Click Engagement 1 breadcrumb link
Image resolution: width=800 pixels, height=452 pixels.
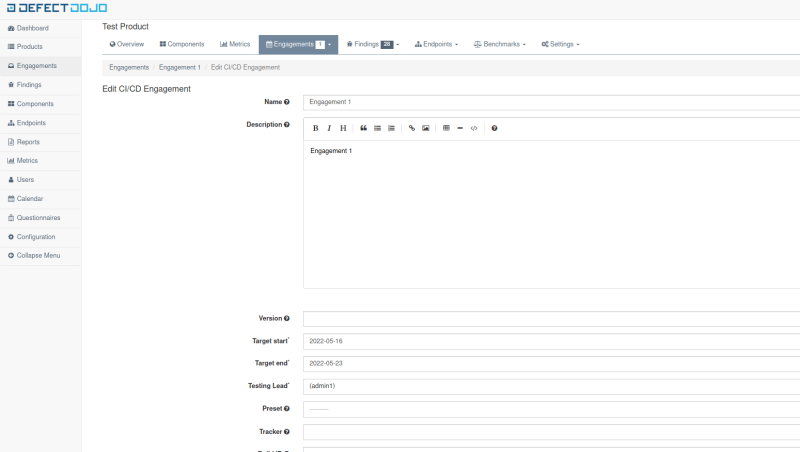180,67
